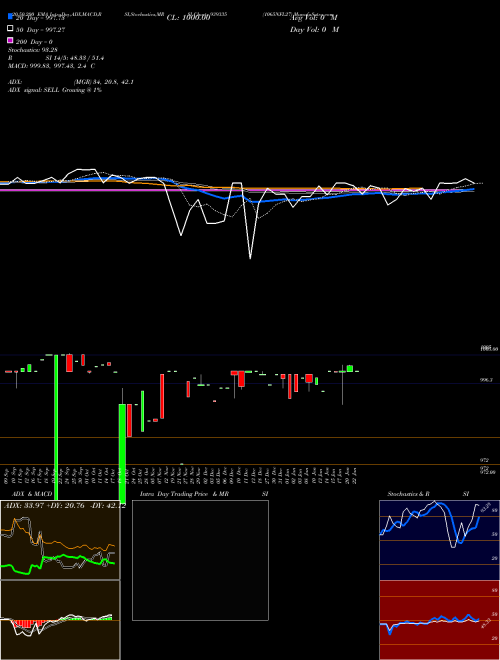Select the 'Day Vol: 0 M' label
The width and height of the screenshot is (500, 660).
point(314,29)
